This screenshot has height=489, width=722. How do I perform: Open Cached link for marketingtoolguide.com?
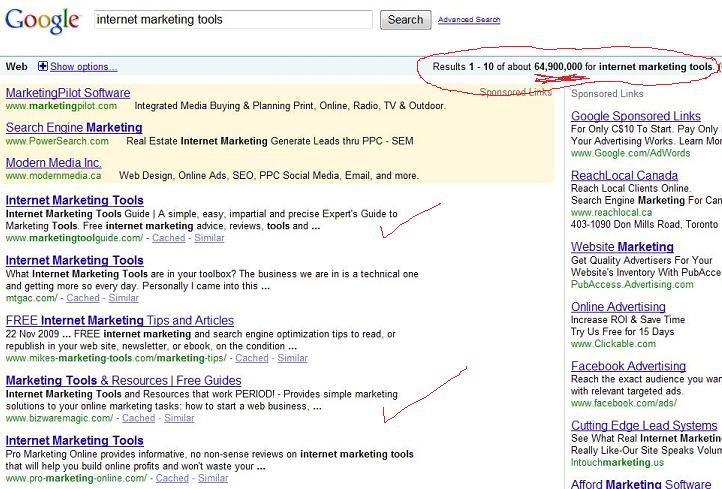(169, 238)
